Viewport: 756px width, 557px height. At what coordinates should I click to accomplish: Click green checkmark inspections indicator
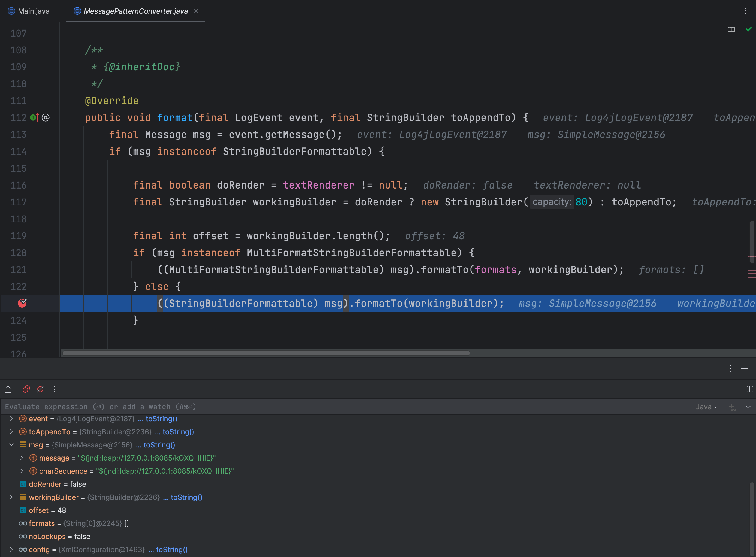tap(749, 29)
